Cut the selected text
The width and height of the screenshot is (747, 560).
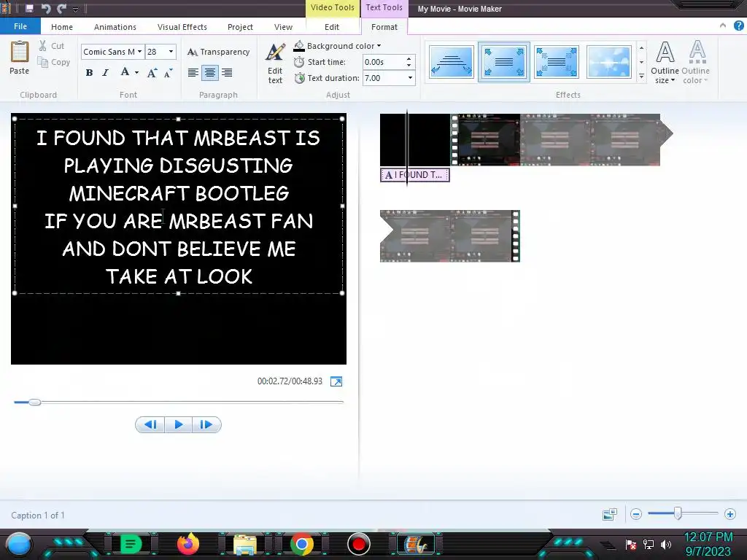[x=52, y=46]
